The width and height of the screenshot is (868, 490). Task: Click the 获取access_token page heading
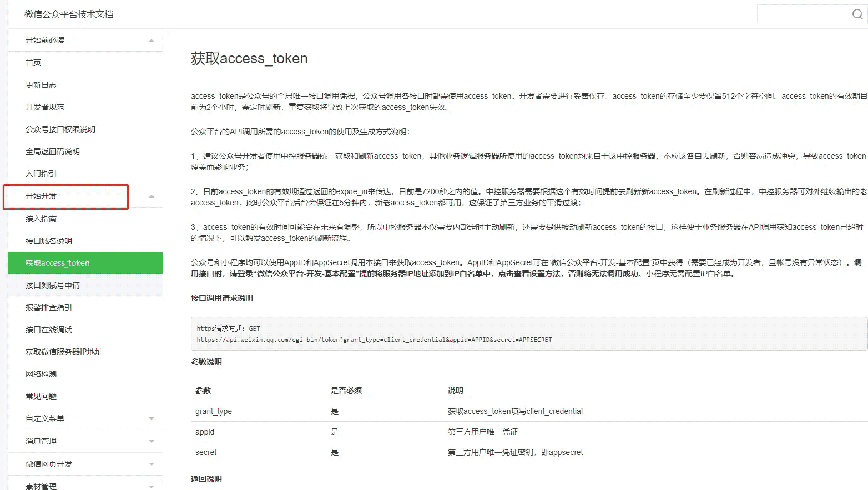(249, 58)
